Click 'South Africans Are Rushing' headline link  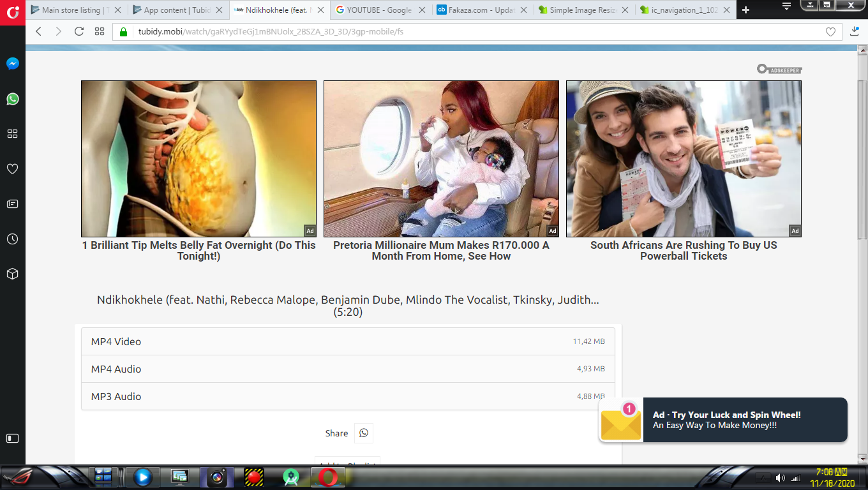(x=684, y=251)
